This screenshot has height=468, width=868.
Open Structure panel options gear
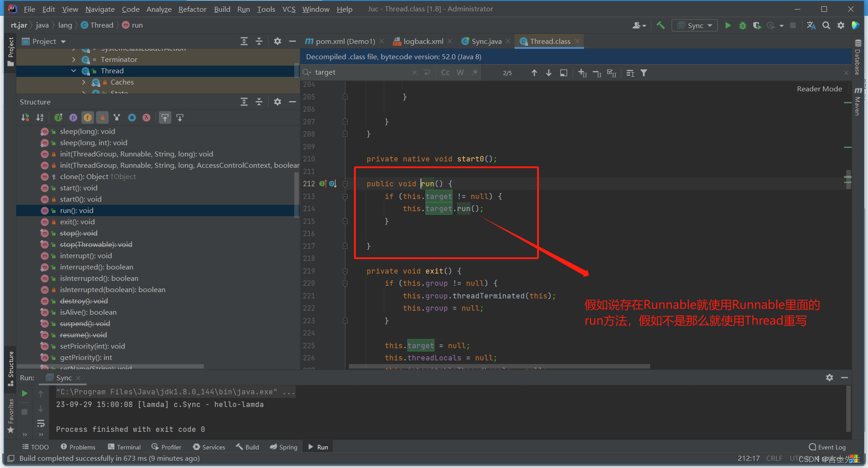[278, 102]
